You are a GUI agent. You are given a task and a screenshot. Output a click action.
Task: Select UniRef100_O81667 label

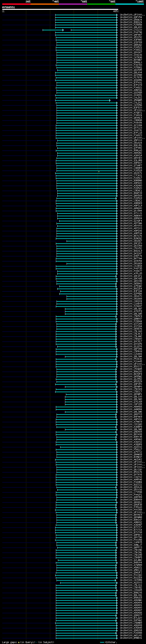(x=131, y=241)
